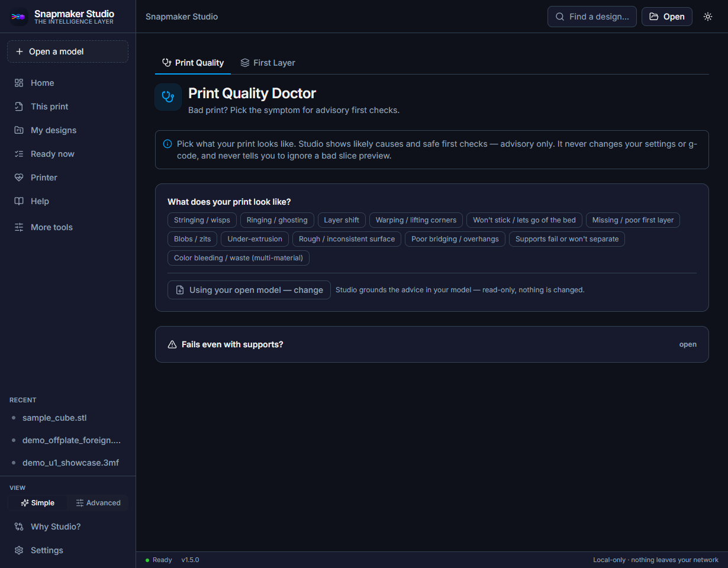Open My designs in the sidebar
Image resolution: width=728 pixels, height=568 pixels.
coord(67,130)
